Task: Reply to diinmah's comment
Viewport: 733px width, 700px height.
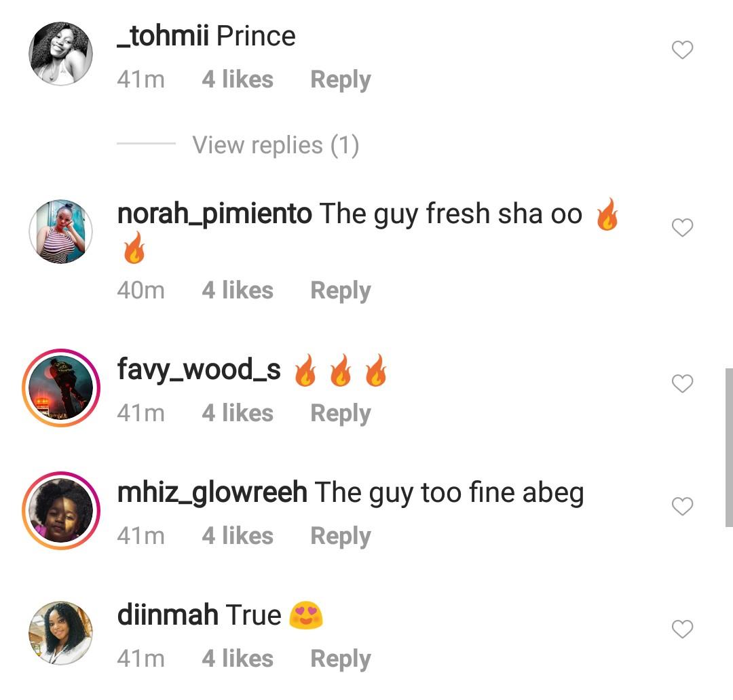Action: point(340,659)
